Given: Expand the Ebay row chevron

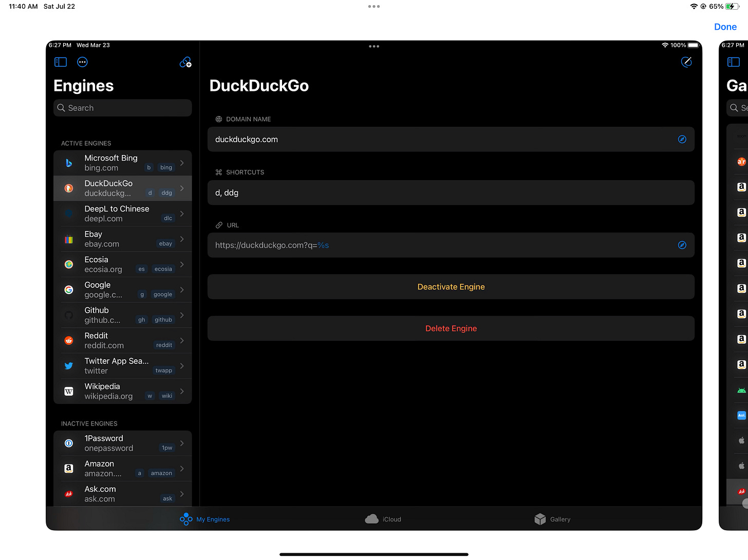Looking at the screenshot, I should pyautogui.click(x=182, y=239).
